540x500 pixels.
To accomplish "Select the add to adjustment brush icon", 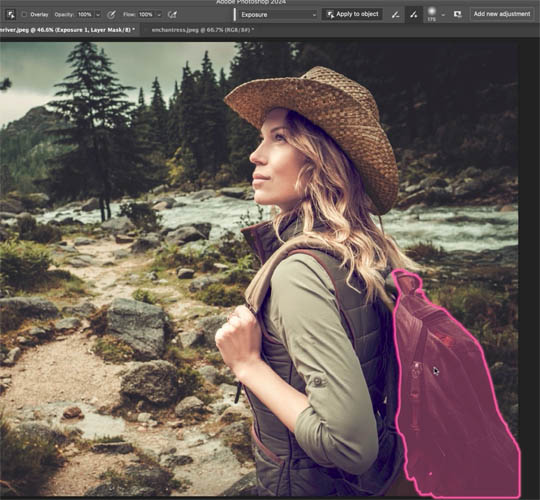I will point(414,14).
